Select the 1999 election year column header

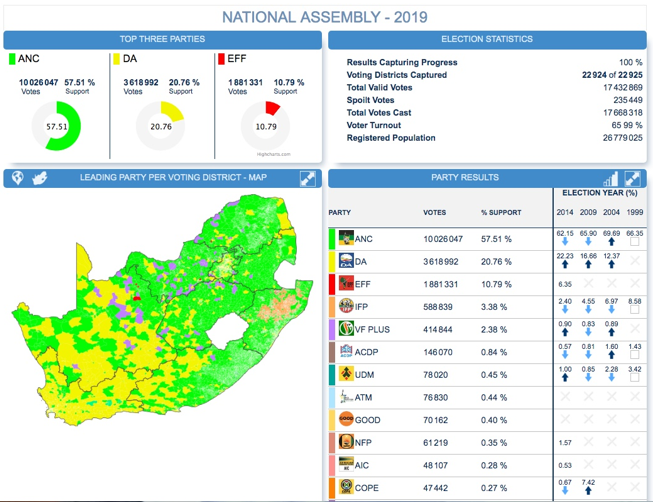634,212
